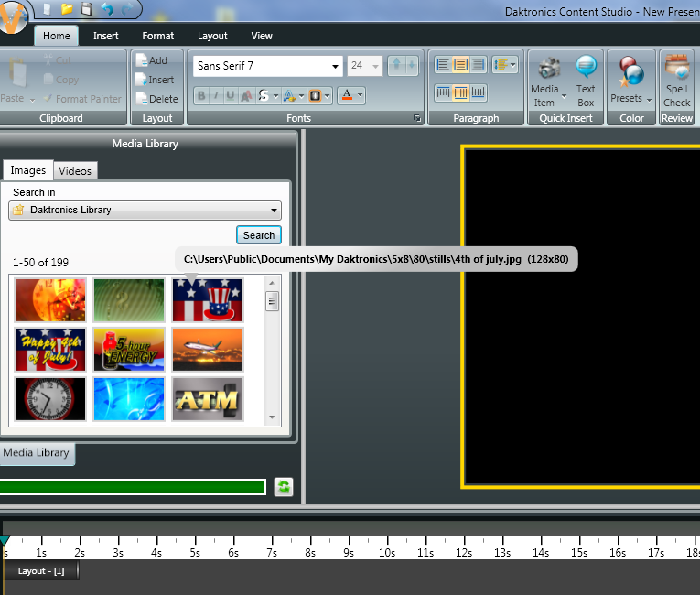Toggle right text alignment in Paragraph group
Image resolution: width=700 pixels, height=595 pixels.
point(478,65)
